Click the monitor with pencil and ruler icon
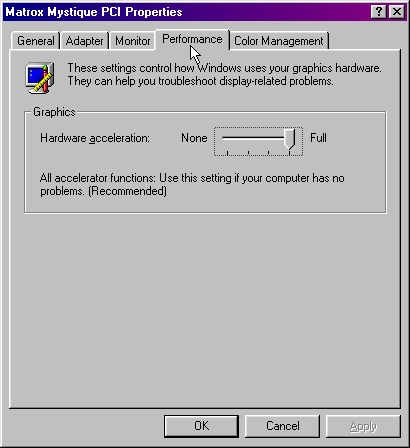The height and width of the screenshot is (448, 410). coord(40,77)
